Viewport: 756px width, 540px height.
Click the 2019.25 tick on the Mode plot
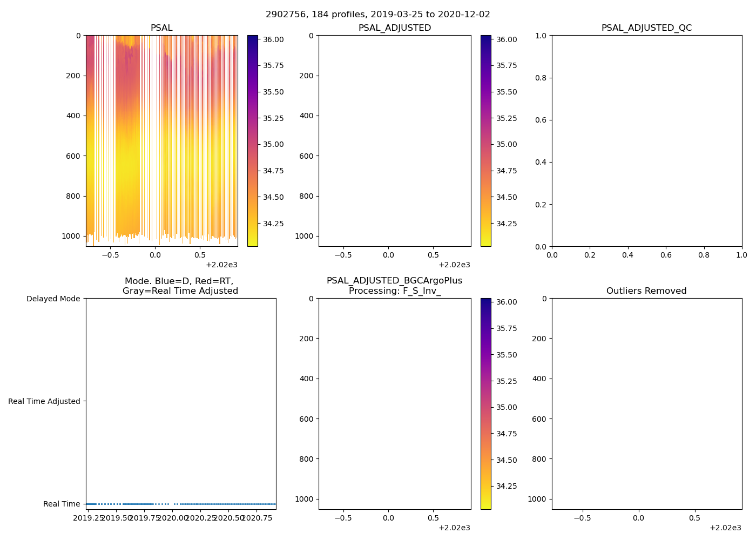click(x=89, y=518)
